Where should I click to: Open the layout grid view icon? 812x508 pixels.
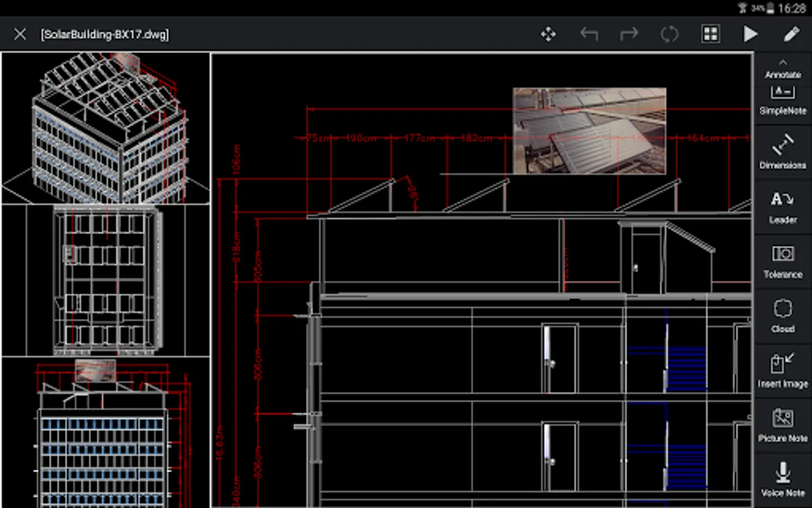coord(710,34)
